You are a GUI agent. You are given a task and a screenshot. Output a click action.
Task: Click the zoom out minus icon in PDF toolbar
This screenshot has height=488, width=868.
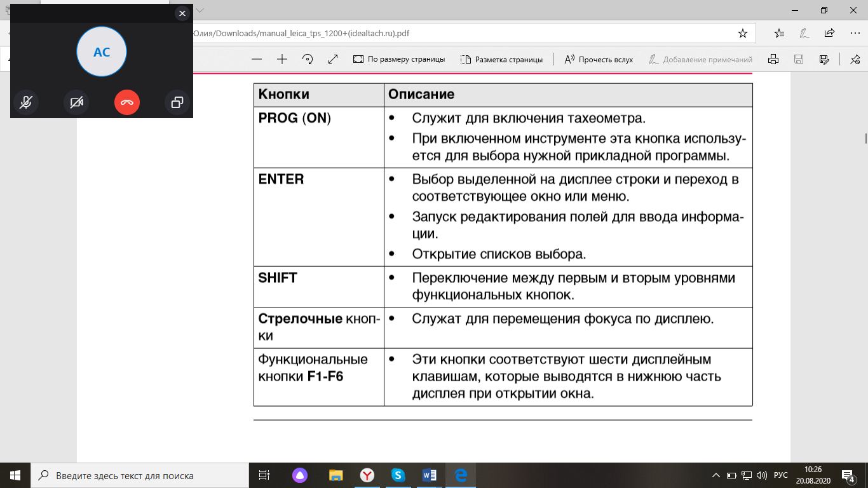257,59
